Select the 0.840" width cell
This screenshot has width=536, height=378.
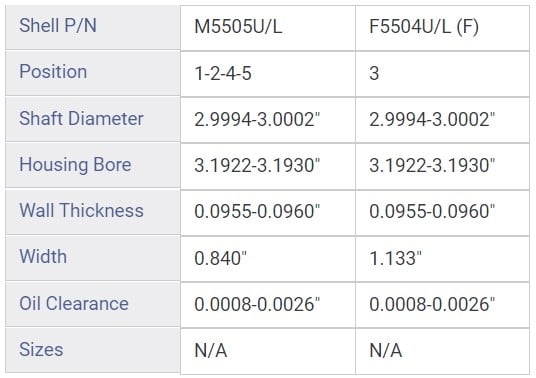(x=268, y=259)
